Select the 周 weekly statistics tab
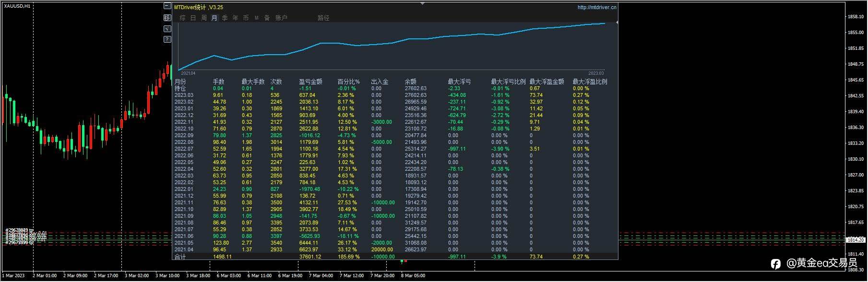868x282 pixels. 203,18
